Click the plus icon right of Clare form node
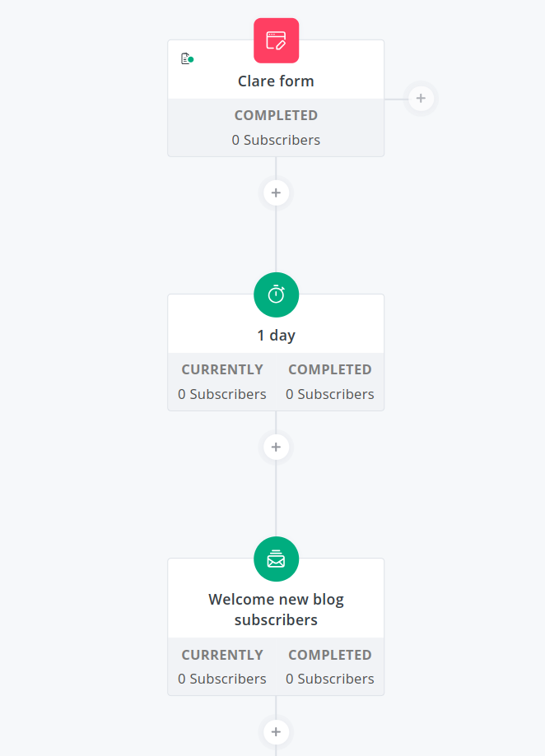545x756 pixels. [x=421, y=98]
